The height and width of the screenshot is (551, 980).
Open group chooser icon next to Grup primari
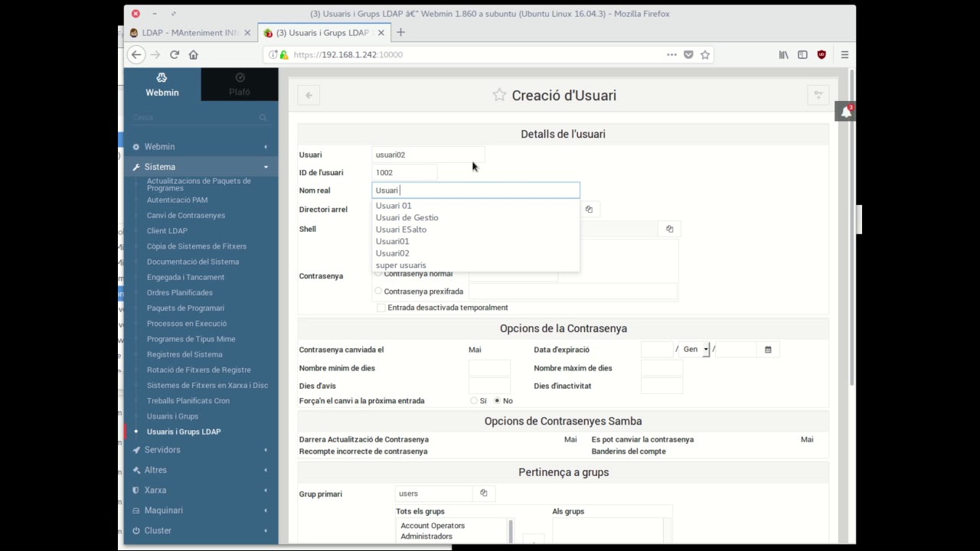(x=484, y=494)
